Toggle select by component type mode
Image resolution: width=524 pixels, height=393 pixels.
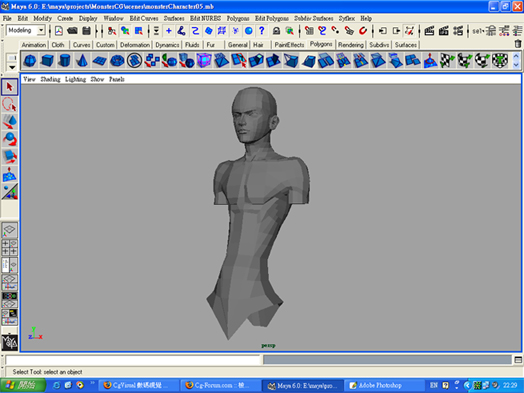click(x=138, y=31)
